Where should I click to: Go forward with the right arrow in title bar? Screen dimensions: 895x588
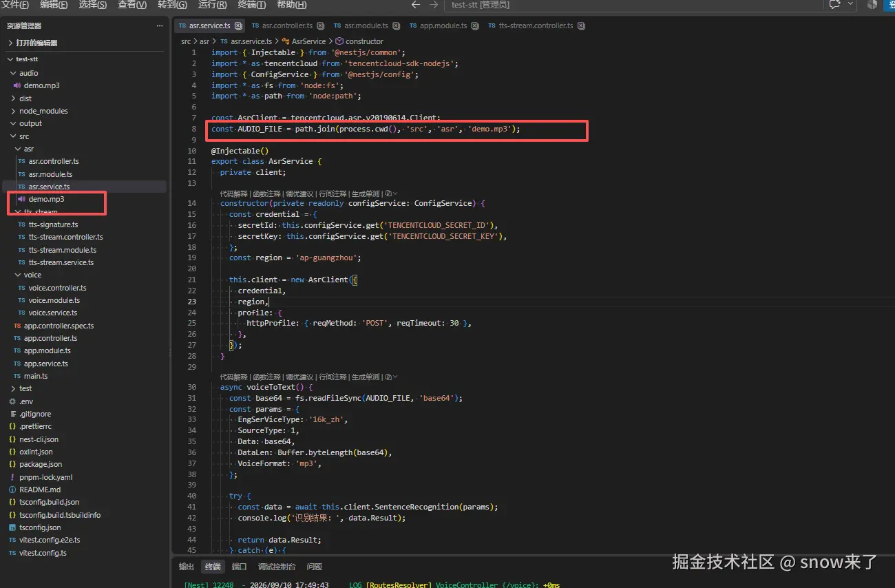(433, 5)
